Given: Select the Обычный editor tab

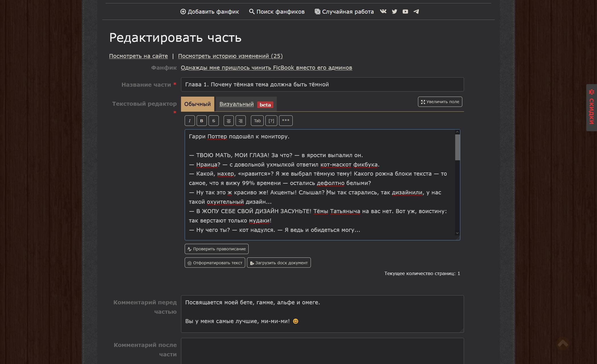Looking at the screenshot, I should pyautogui.click(x=198, y=104).
